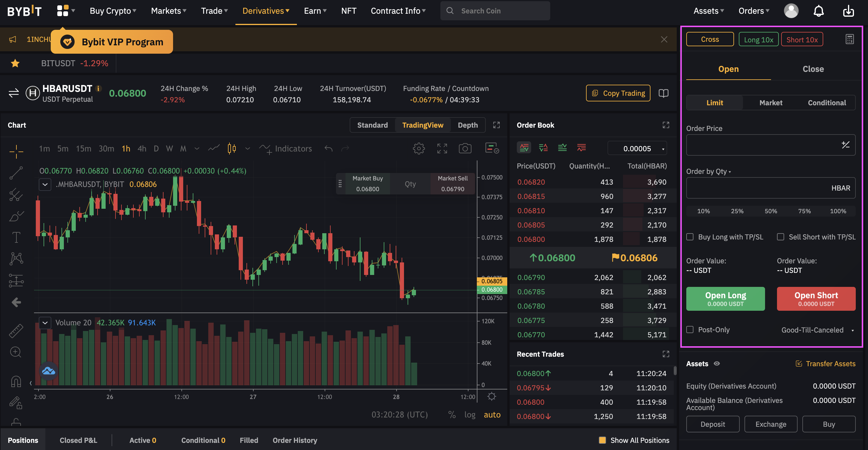Open the notifications bell
This screenshot has width=868, height=450.
tap(819, 11)
